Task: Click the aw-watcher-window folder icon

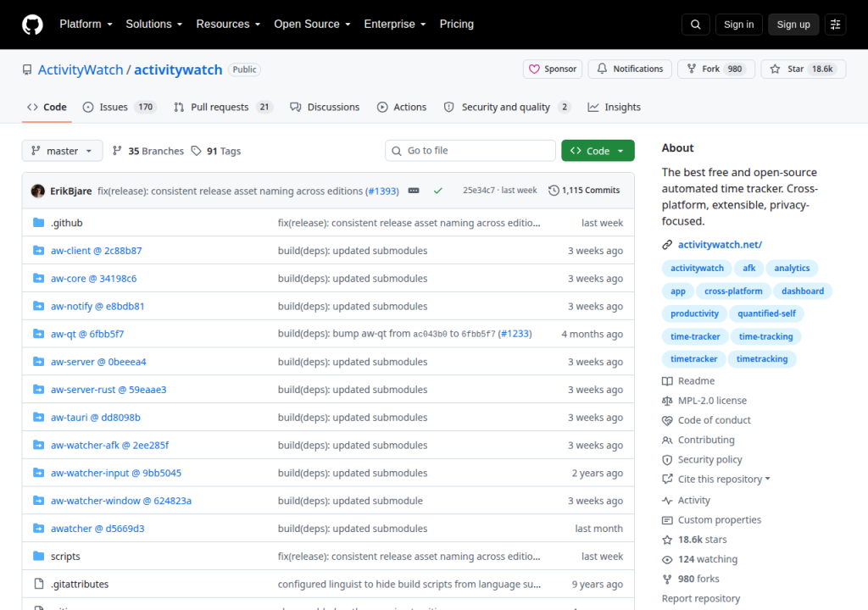Action: pos(38,501)
